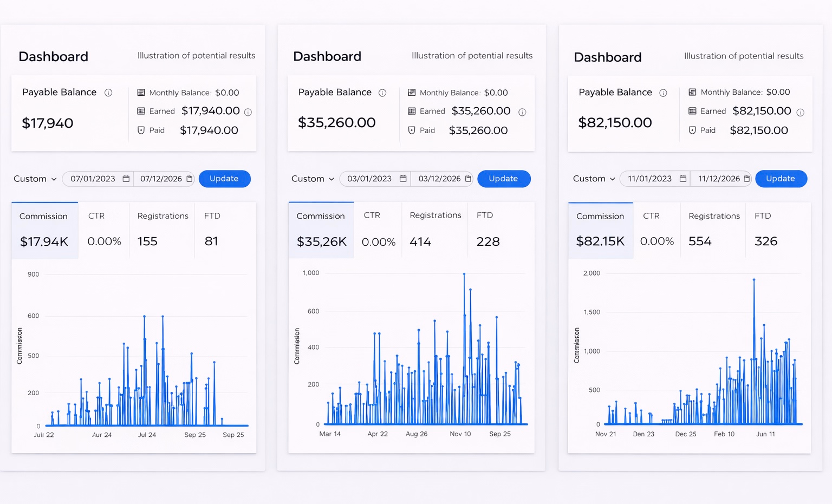The image size is (832, 504).
Task: Select the CTR tab in the $35,260 dashboard
Action: [x=378, y=230]
